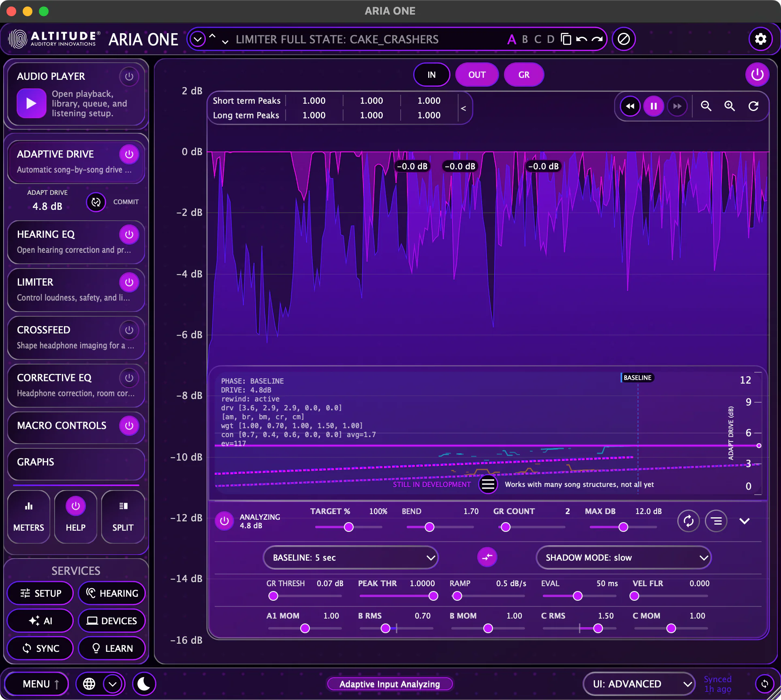Image resolution: width=781 pixels, height=700 pixels.
Task: Enable Crossfeed power toggle
Action: point(129,330)
